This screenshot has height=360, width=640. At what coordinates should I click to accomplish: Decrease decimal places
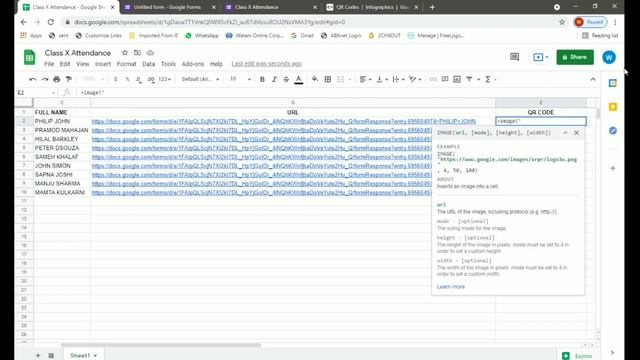coord(139,79)
